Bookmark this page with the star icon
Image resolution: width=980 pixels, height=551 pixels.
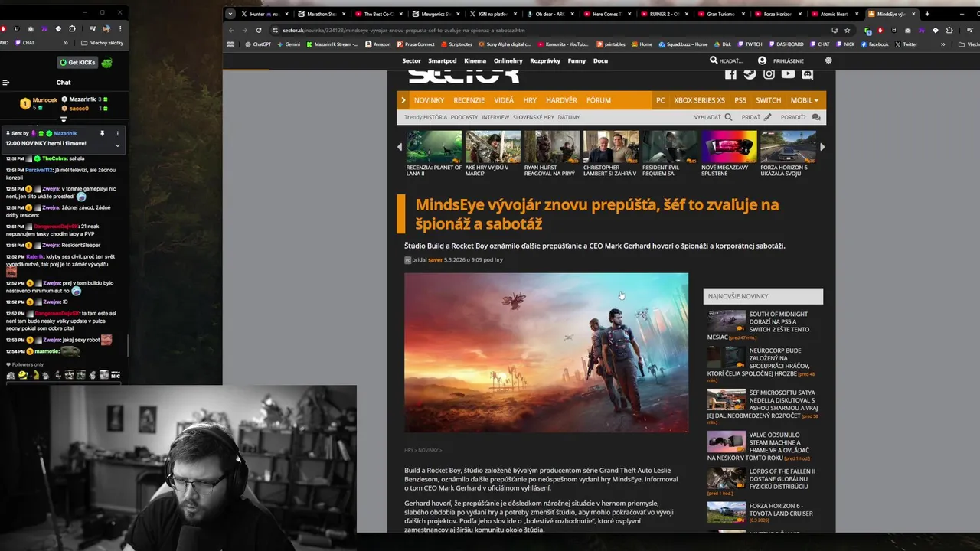(x=847, y=30)
